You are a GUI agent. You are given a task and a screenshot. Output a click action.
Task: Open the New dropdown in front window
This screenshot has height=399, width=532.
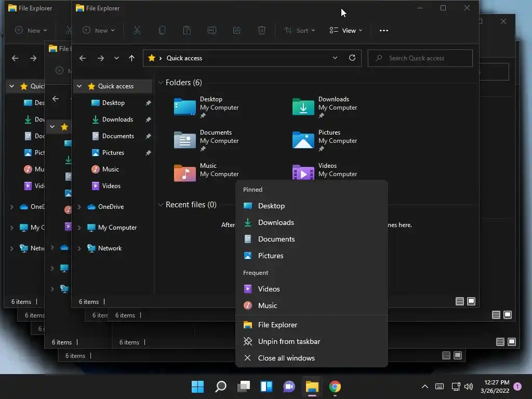99,31
